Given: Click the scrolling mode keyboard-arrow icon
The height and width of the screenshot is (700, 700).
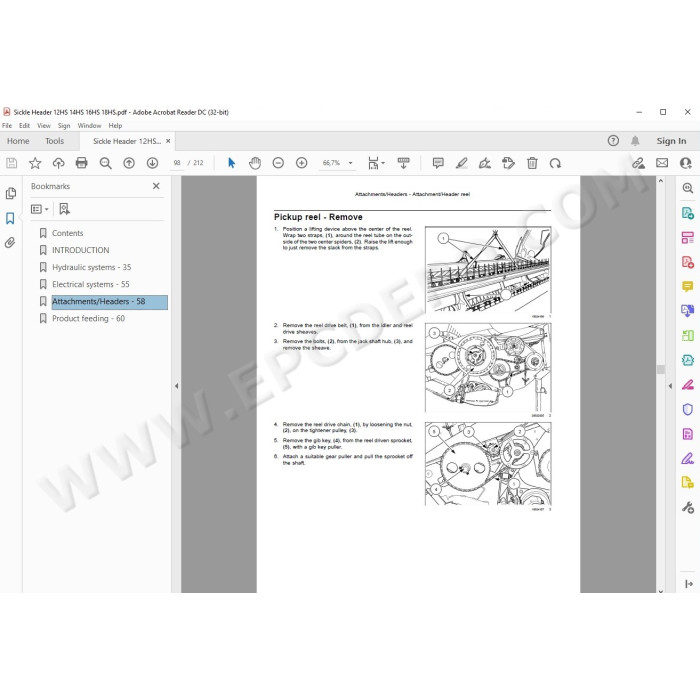Looking at the screenshot, I should 404,163.
